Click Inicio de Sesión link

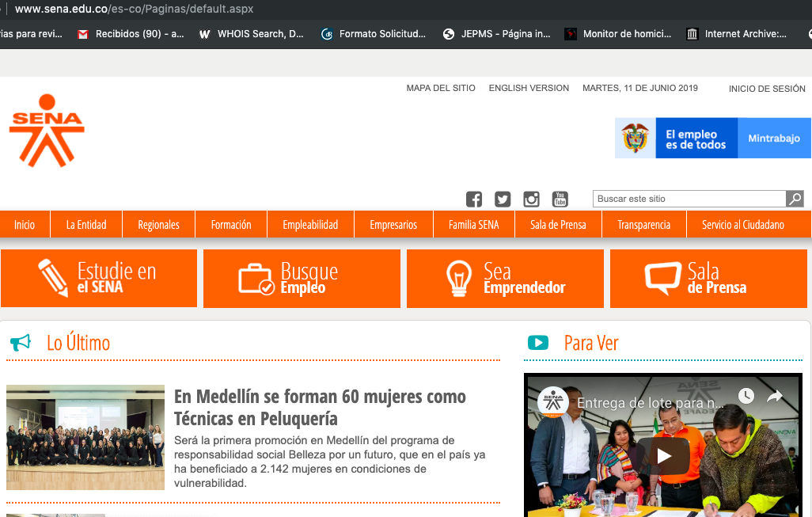point(767,89)
